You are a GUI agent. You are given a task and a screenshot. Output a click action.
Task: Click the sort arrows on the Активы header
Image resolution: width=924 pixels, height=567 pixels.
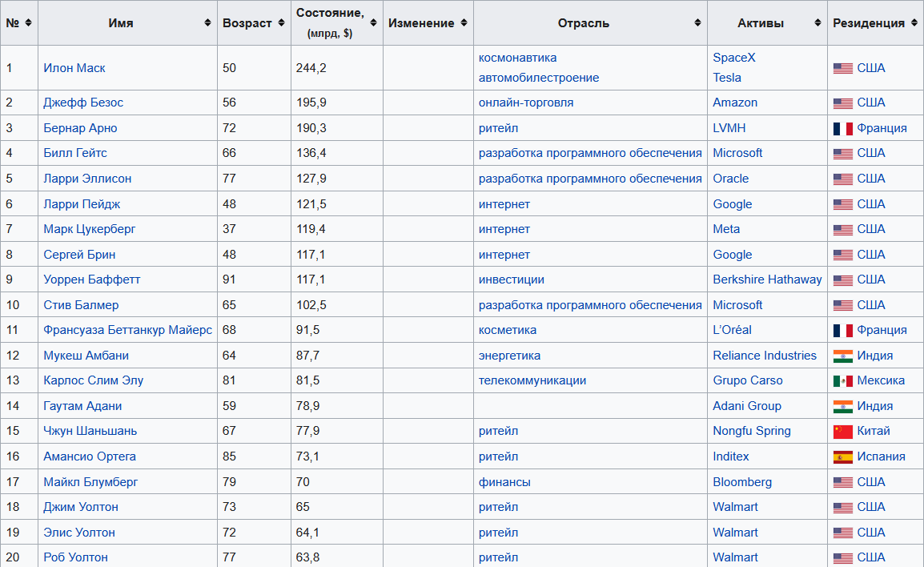click(x=816, y=23)
